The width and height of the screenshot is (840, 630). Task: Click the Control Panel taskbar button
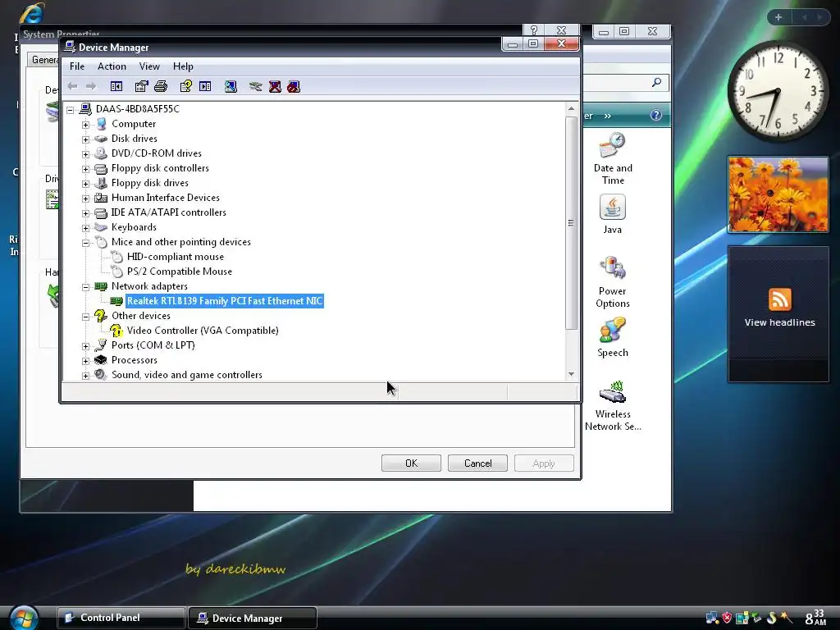point(121,618)
